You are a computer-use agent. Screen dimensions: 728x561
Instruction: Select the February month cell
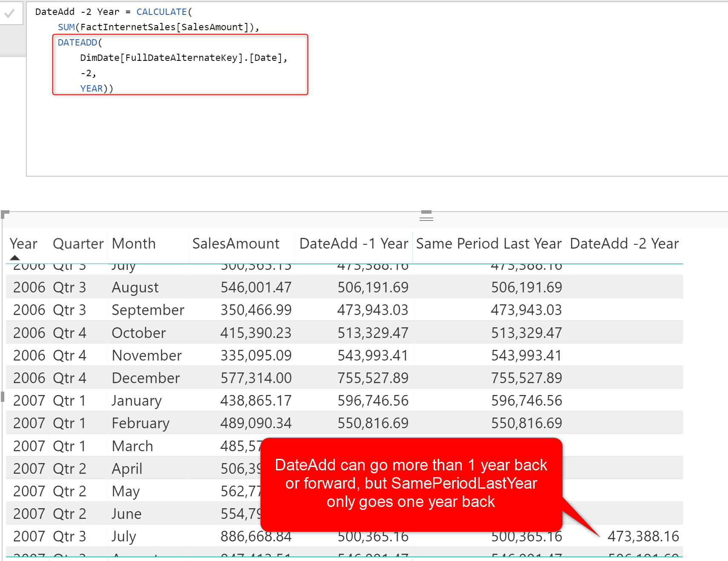coord(141,424)
